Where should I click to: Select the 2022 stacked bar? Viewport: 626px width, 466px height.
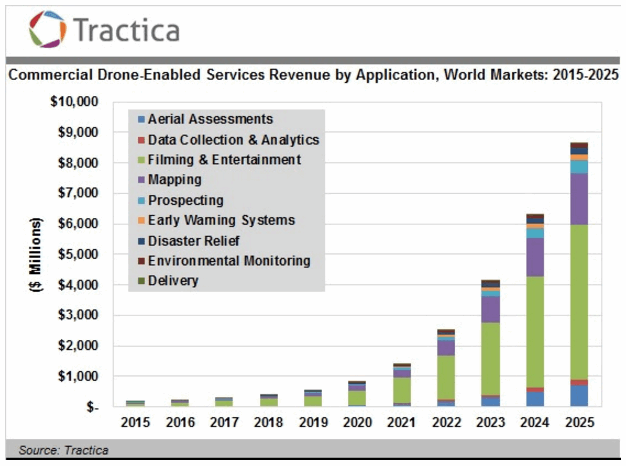[447, 370]
